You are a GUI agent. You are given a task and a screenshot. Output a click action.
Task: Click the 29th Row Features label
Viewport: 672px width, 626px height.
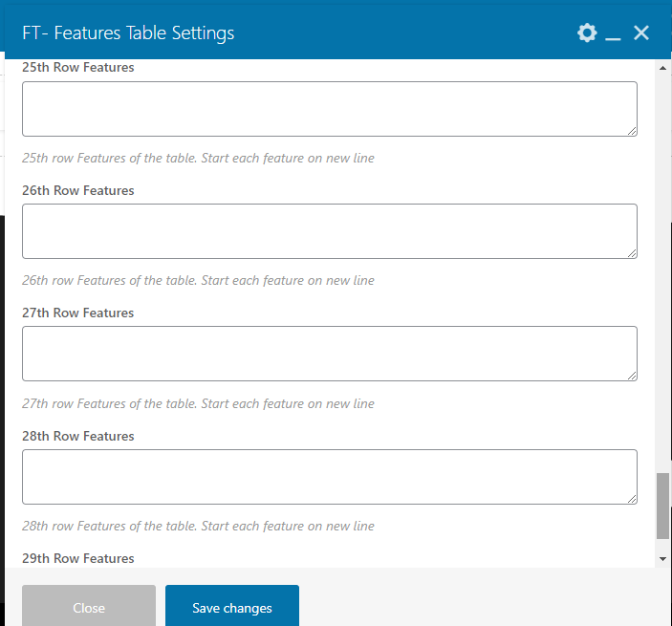(x=78, y=559)
